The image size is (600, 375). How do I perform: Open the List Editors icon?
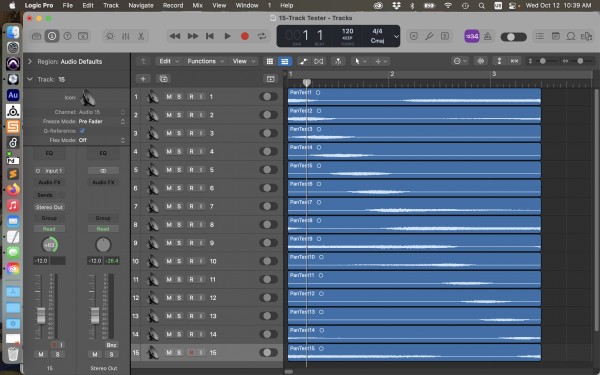tap(540, 36)
